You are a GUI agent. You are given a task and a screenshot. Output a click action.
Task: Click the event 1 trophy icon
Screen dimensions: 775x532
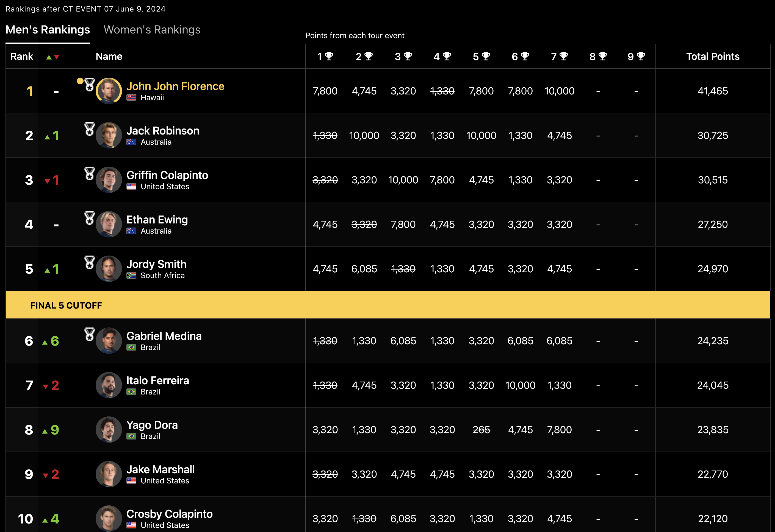[329, 56]
